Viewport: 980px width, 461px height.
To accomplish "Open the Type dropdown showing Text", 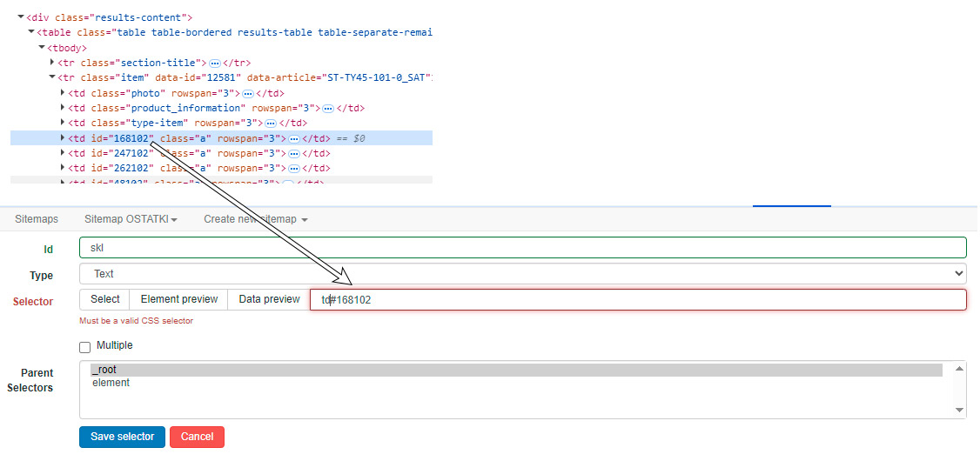I will pyautogui.click(x=522, y=274).
